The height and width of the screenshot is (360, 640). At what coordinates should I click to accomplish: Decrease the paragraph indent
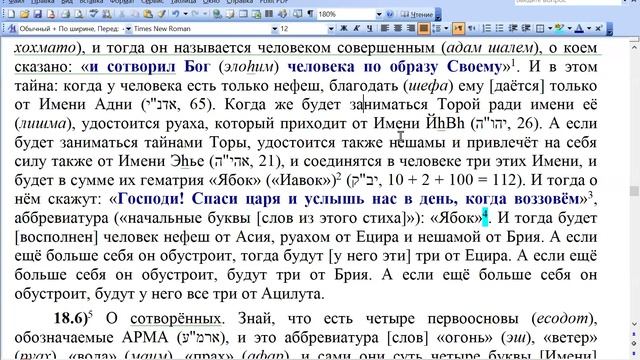[513, 28]
